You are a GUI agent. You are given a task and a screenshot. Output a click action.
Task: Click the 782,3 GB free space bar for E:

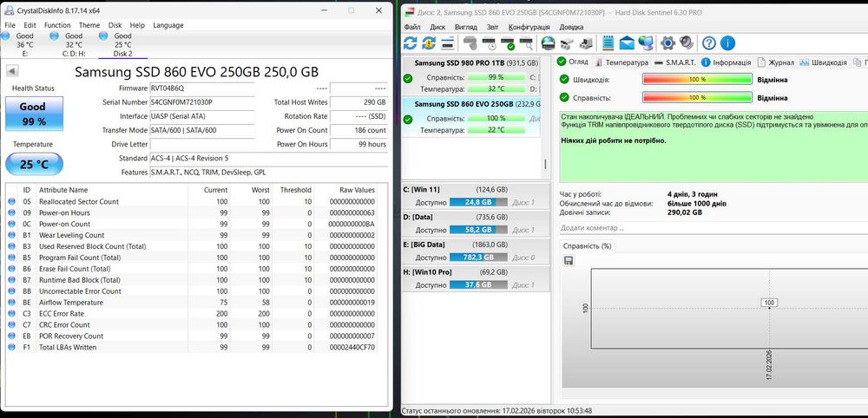pyautogui.click(x=478, y=257)
